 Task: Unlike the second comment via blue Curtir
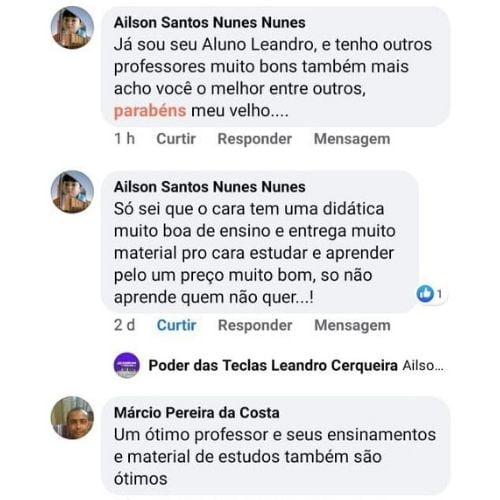point(176,325)
